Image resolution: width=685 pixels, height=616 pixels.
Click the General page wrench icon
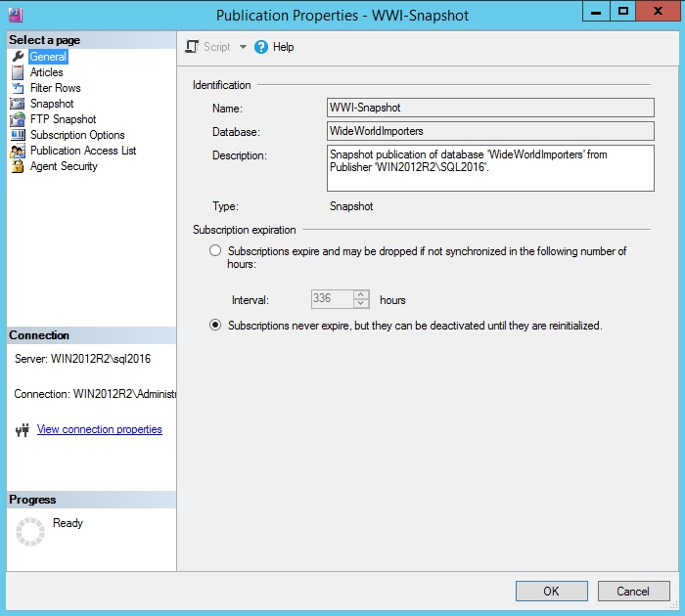[x=18, y=57]
